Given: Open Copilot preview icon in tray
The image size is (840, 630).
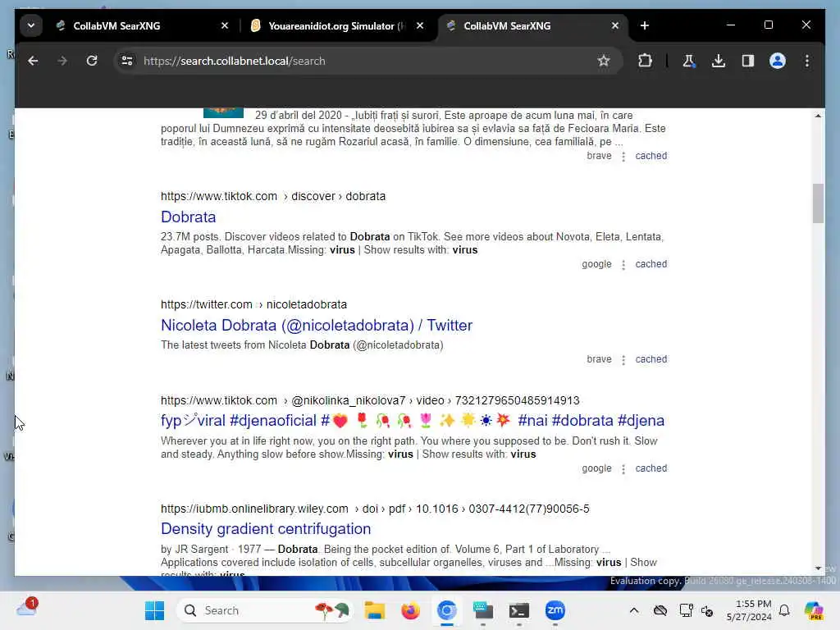Looking at the screenshot, I should tap(813, 610).
